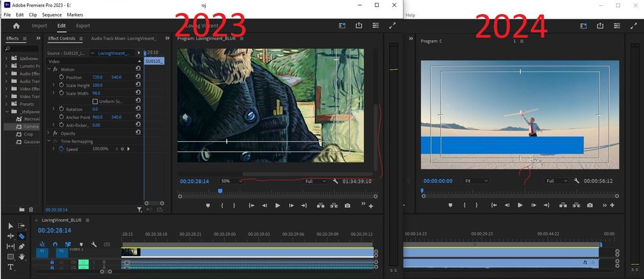Open the Audio Track Mixer tab
The width and height of the screenshot is (644, 279).
coord(124,39)
